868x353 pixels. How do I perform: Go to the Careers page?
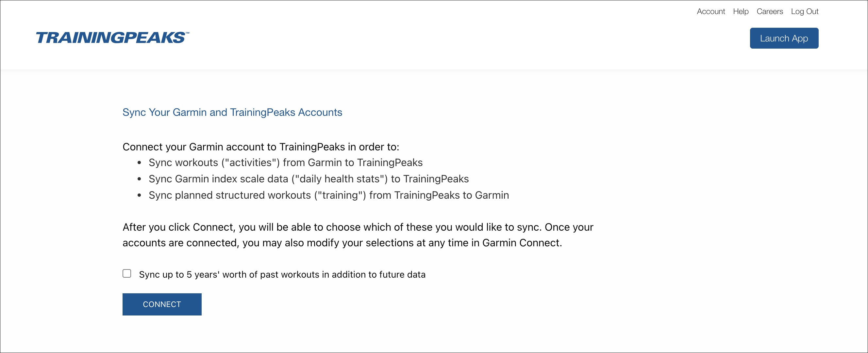coord(770,11)
